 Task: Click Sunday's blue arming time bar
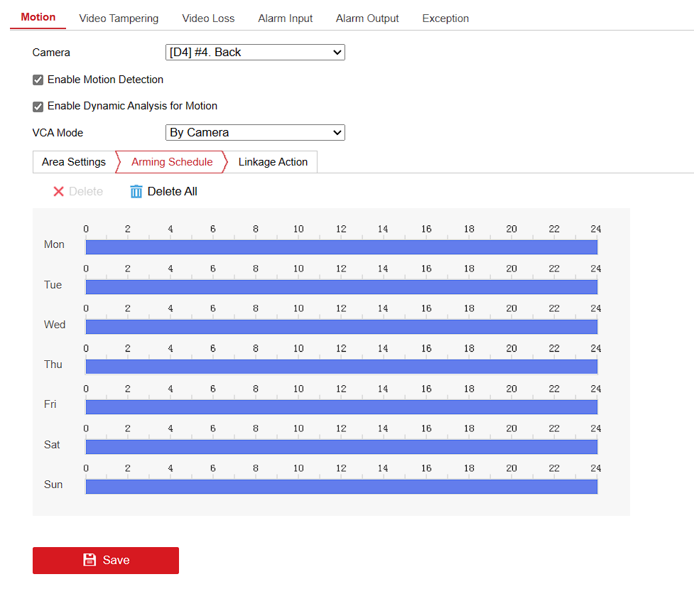tap(341, 487)
